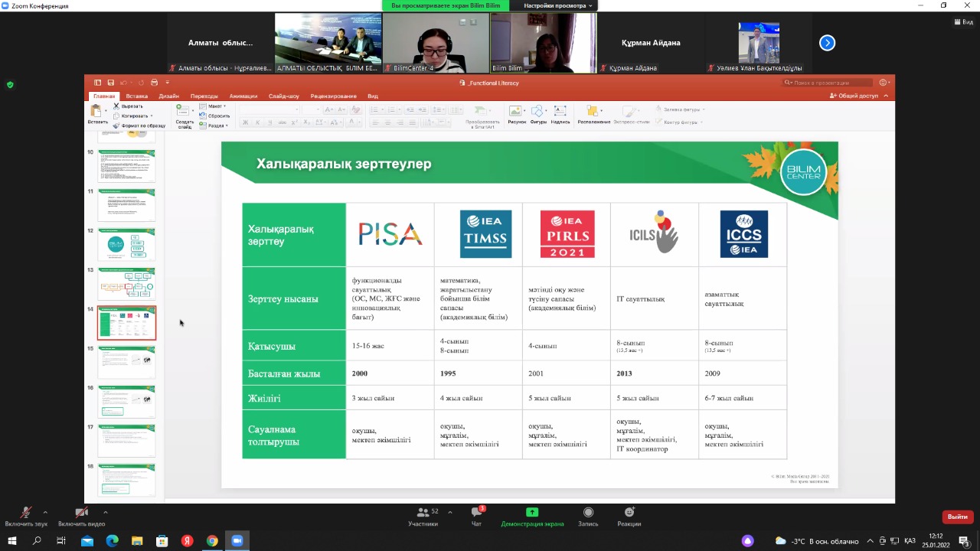
Task: Select slide 12 thumbnail
Action: coord(126,244)
